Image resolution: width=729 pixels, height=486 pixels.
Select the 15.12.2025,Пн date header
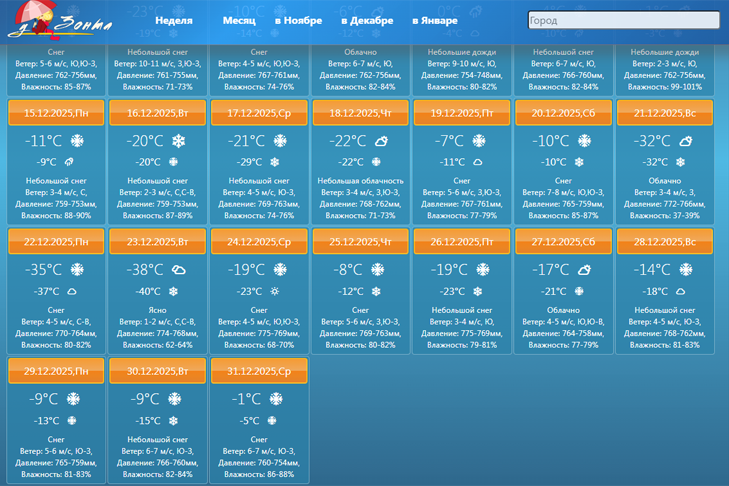coord(57,113)
